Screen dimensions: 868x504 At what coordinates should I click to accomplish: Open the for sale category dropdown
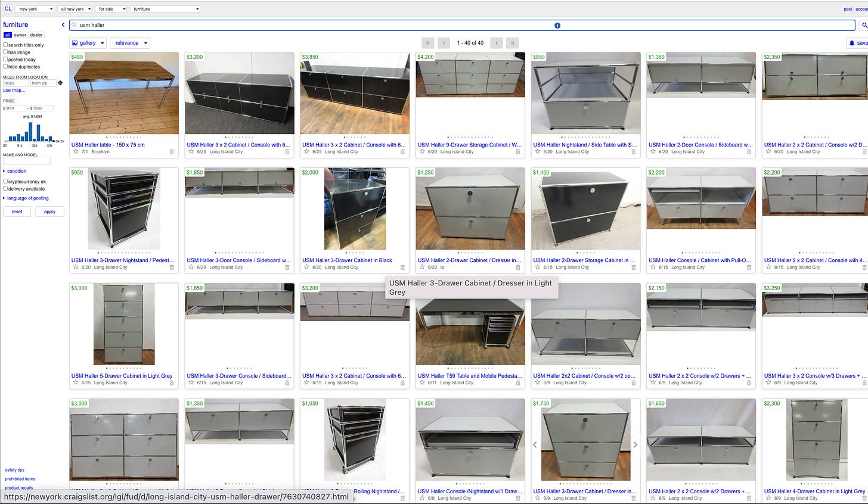click(111, 9)
